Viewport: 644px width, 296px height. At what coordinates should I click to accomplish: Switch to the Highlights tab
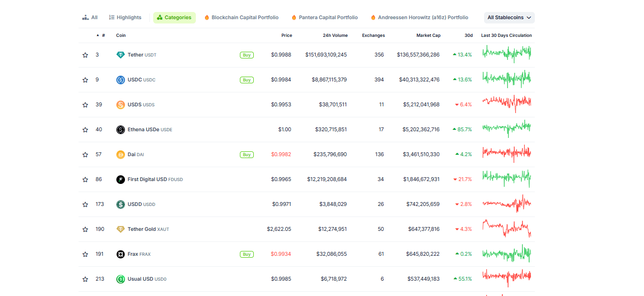click(125, 18)
